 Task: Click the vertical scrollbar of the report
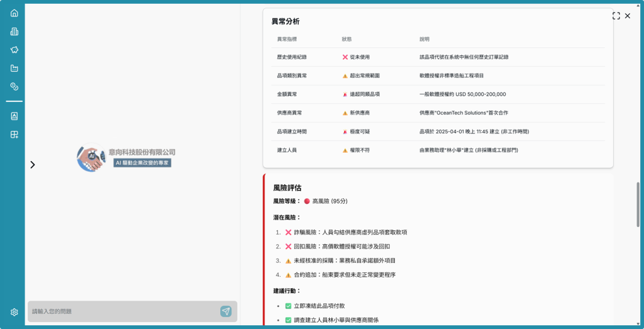(639, 208)
